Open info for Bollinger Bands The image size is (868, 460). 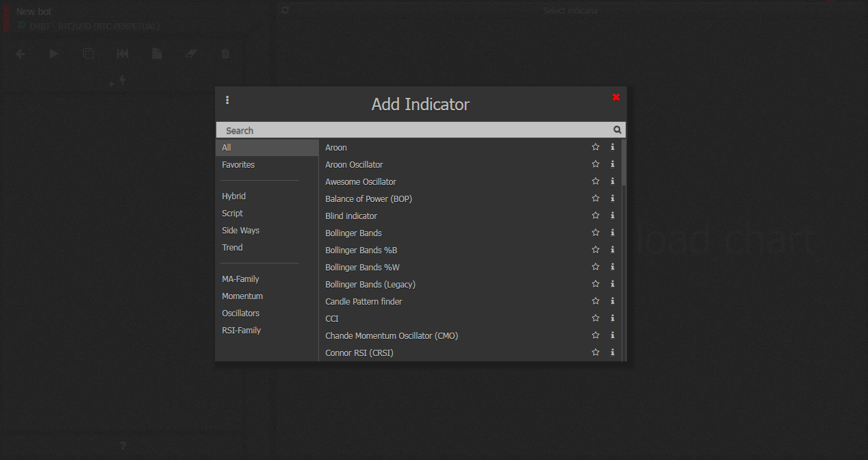(x=613, y=233)
